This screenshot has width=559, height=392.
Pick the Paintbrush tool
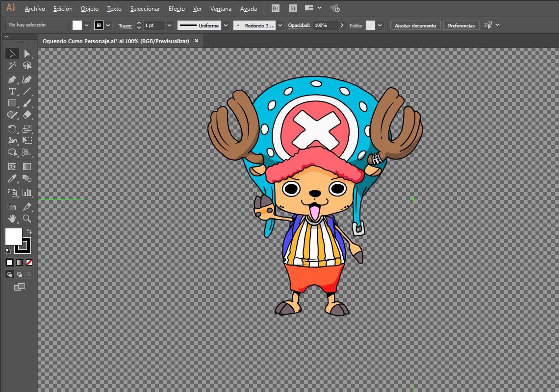coord(27,103)
